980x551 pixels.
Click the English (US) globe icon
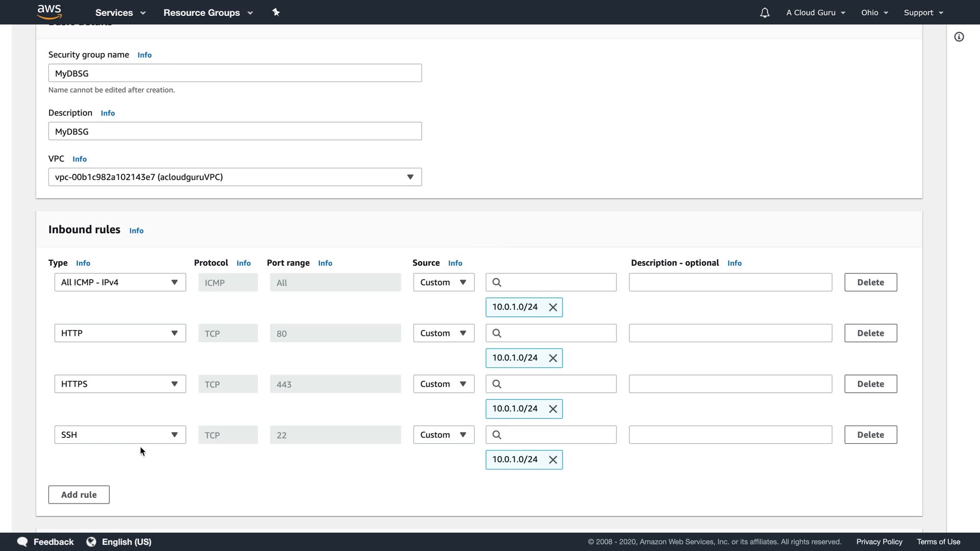[91, 542]
